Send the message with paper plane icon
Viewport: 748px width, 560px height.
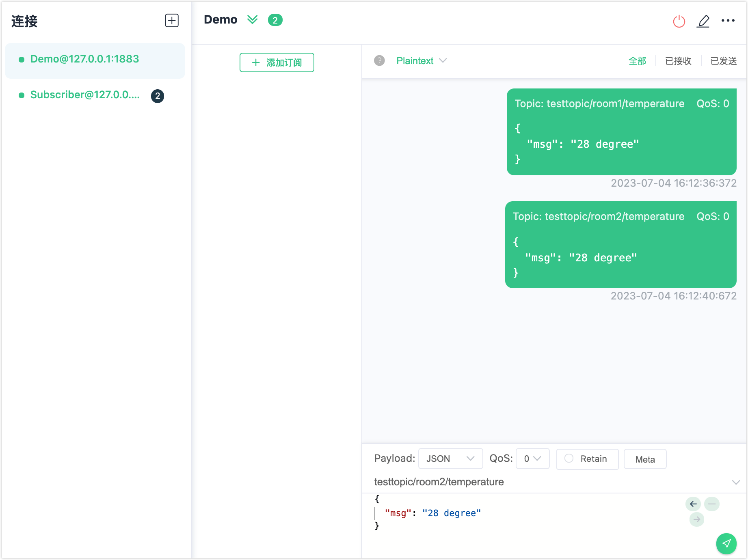tap(726, 543)
